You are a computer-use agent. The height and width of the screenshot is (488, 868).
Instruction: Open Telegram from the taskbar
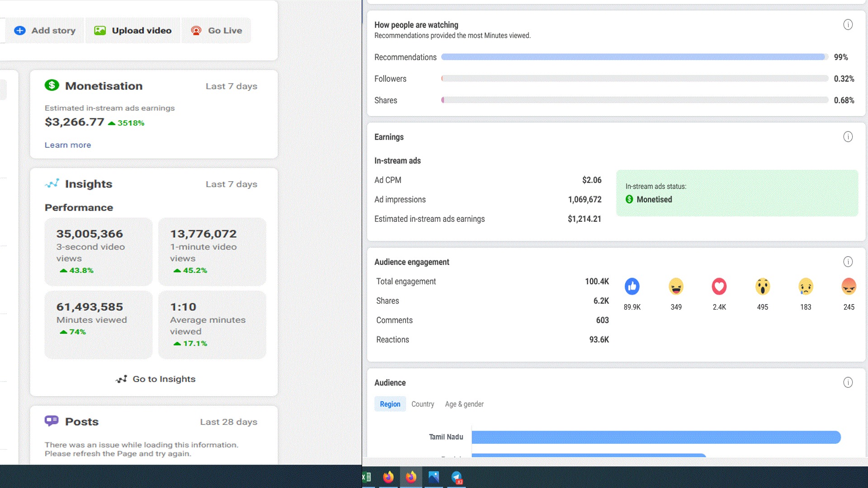click(457, 477)
